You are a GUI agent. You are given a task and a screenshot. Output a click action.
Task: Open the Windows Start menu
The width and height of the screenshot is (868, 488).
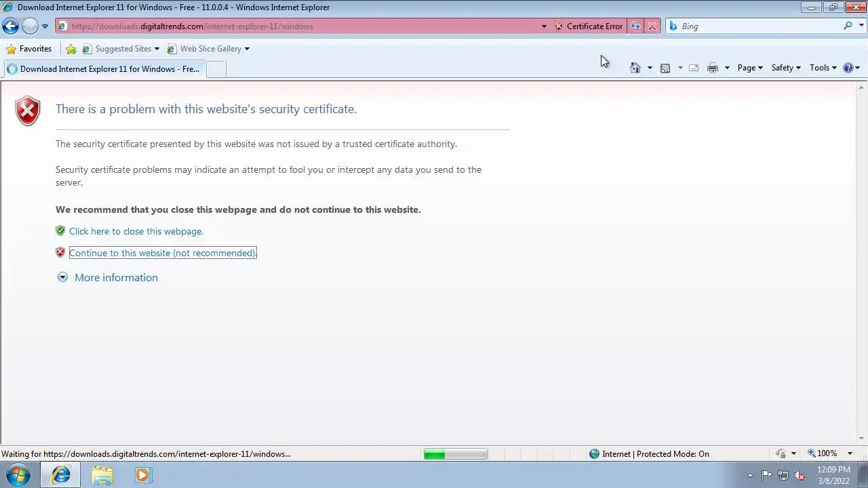[x=18, y=475]
